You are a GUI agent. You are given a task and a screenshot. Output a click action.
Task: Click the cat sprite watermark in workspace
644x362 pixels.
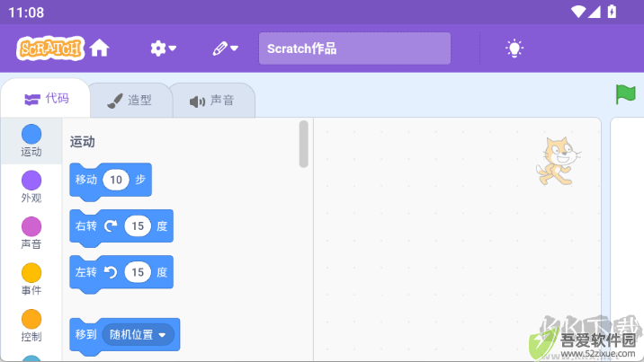pyautogui.click(x=559, y=161)
